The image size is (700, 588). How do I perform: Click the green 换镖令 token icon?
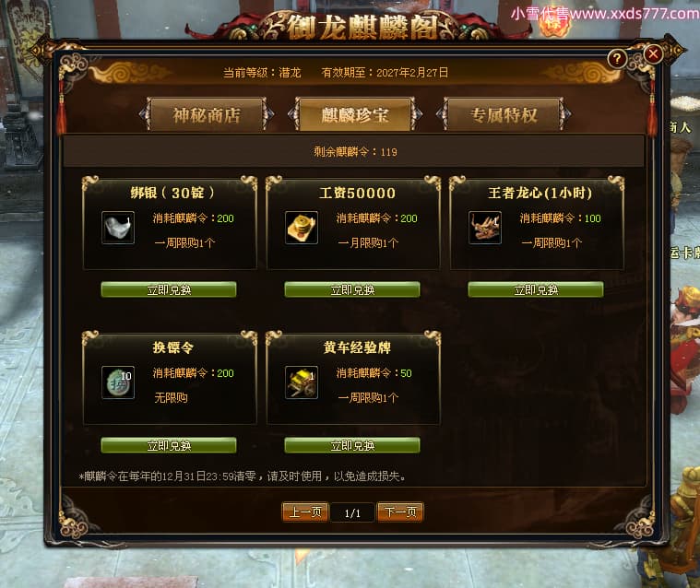click(x=118, y=382)
